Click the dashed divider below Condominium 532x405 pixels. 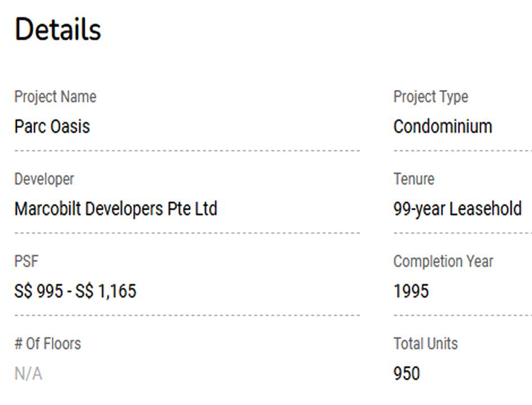(463, 151)
